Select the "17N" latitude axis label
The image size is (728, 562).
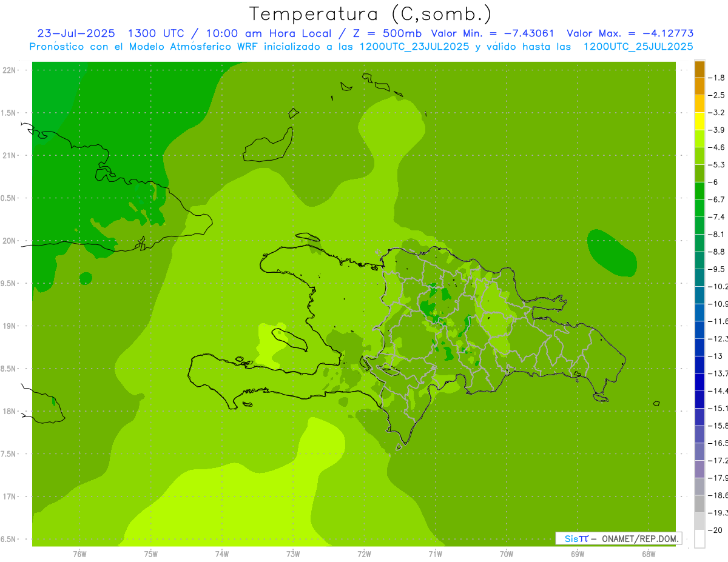10,497
